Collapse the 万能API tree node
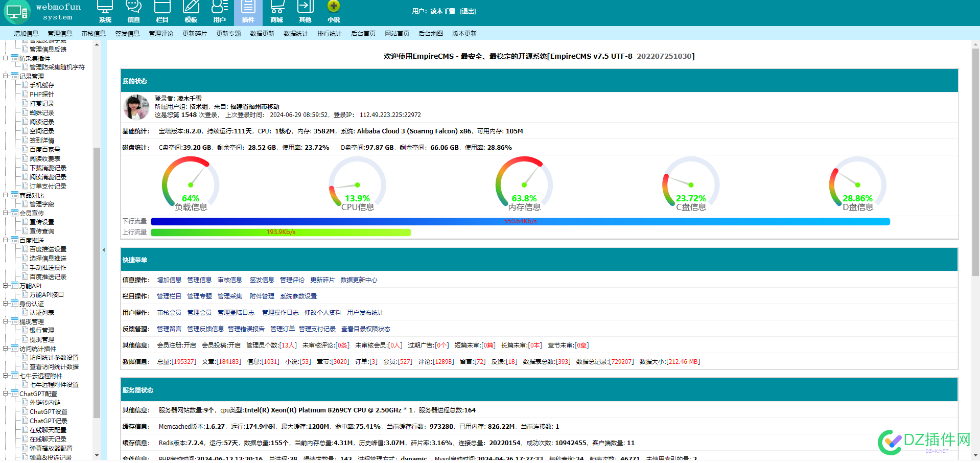The image size is (980, 463). point(6,285)
